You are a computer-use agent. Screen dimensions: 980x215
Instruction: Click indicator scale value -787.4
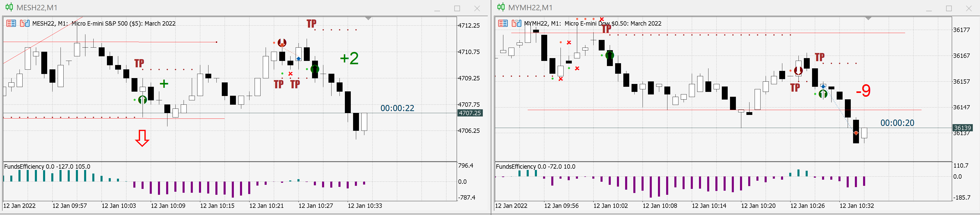(x=466, y=198)
